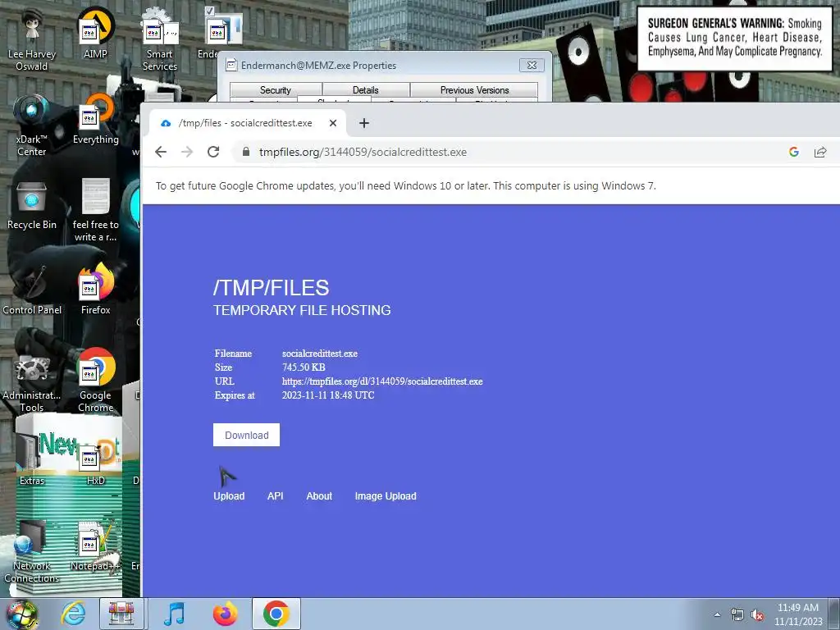Open the Control Panel desktop icon
840x630 pixels.
(32, 290)
